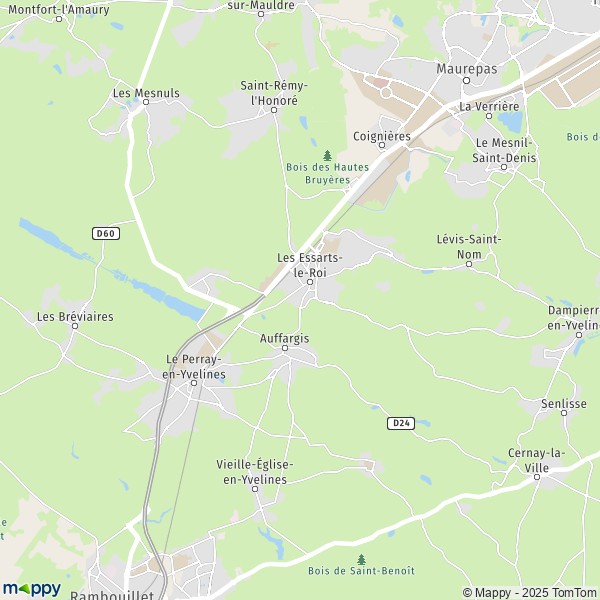Click the Montfort-l'Amaury label
The height and width of the screenshot is (600, 600).
tap(59, 10)
